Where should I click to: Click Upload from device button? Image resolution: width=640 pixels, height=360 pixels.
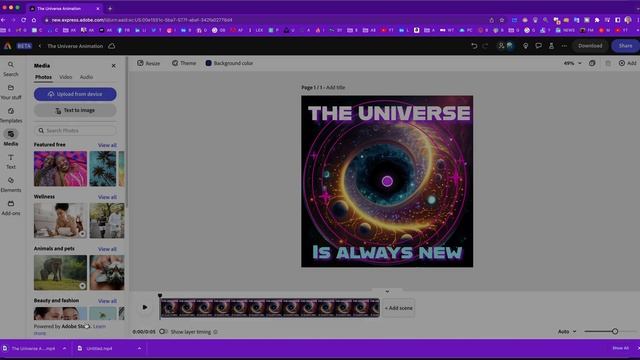point(75,94)
